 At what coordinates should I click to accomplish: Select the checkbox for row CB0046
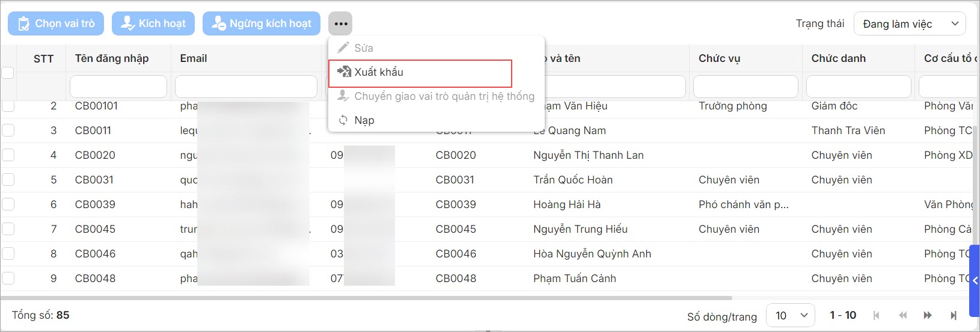[8, 253]
